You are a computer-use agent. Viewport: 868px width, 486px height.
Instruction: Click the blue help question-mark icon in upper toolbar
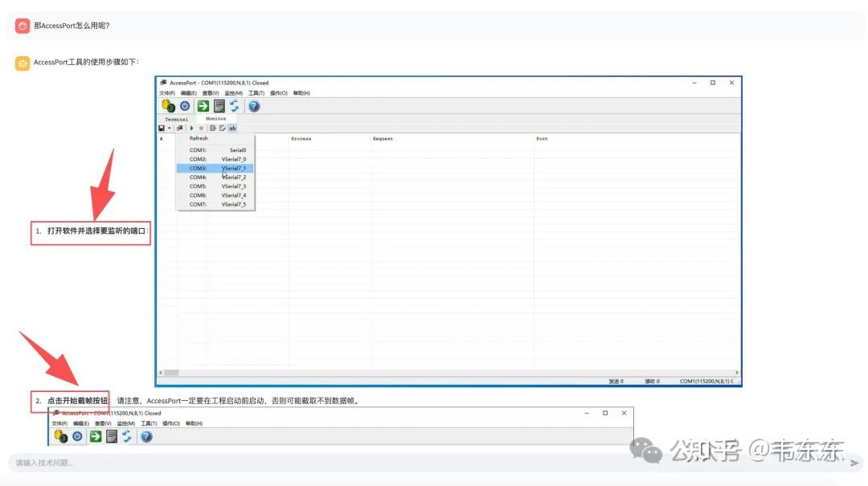pos(254,105)
